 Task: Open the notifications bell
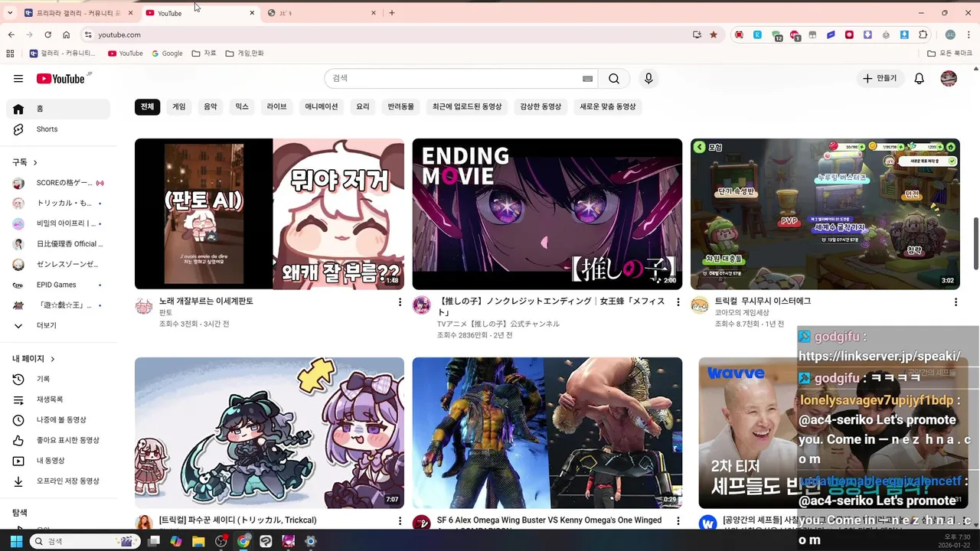[x=920, y=79]
